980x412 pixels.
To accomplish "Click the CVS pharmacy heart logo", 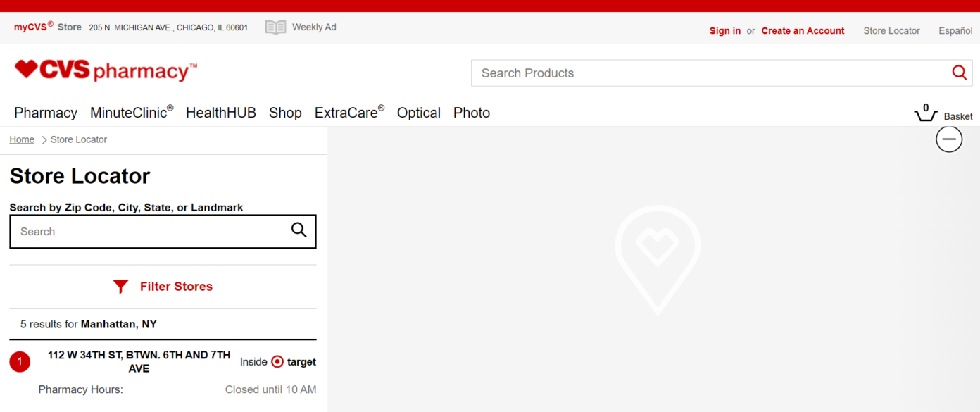I will pyautogui.click(x=26, y=69).
